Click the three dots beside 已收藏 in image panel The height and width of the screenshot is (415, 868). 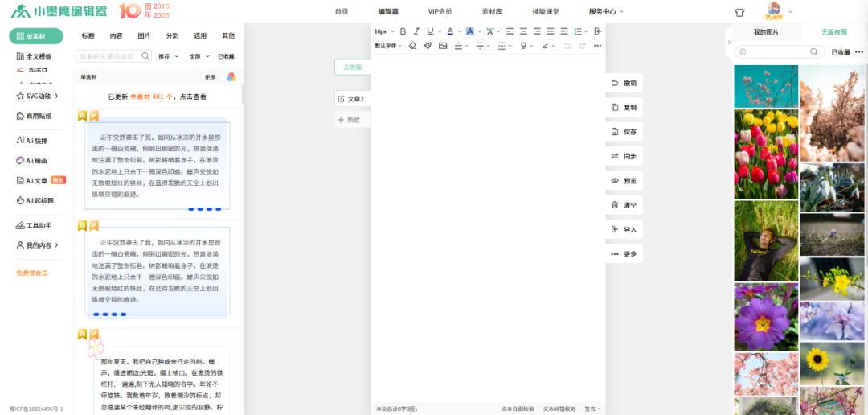click(859, 52)
